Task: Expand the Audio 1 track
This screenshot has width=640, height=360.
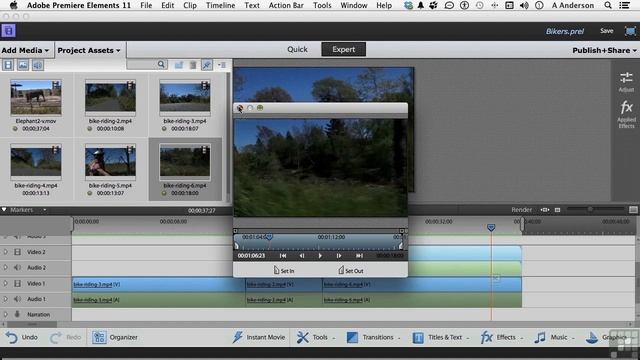Action: 5,299
